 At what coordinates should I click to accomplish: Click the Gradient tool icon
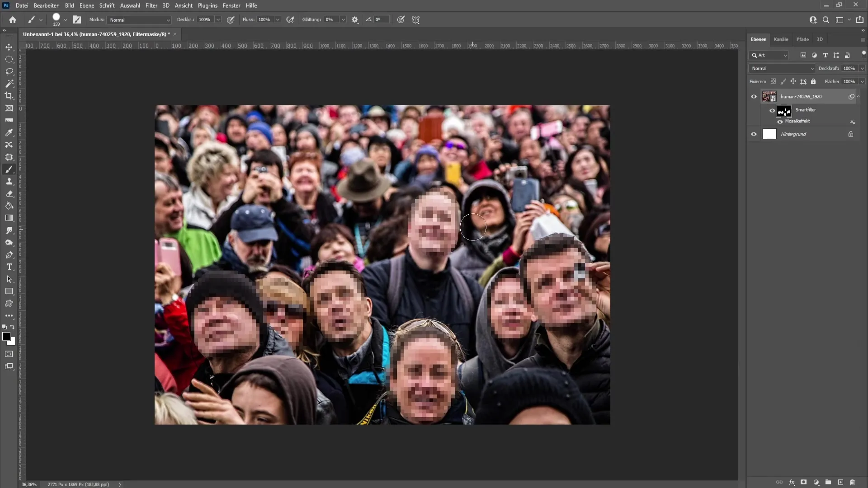[9, 218]
